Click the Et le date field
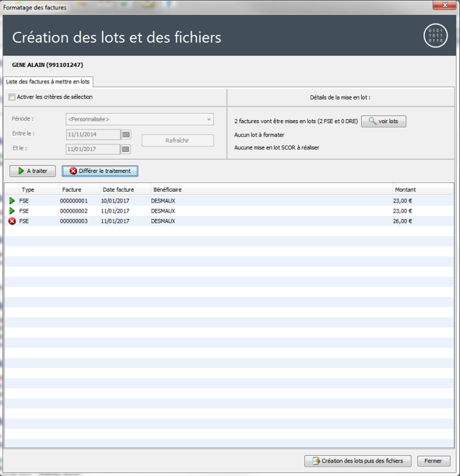The height and width of the screenshot is (476, 460). [x=93, y=149]
